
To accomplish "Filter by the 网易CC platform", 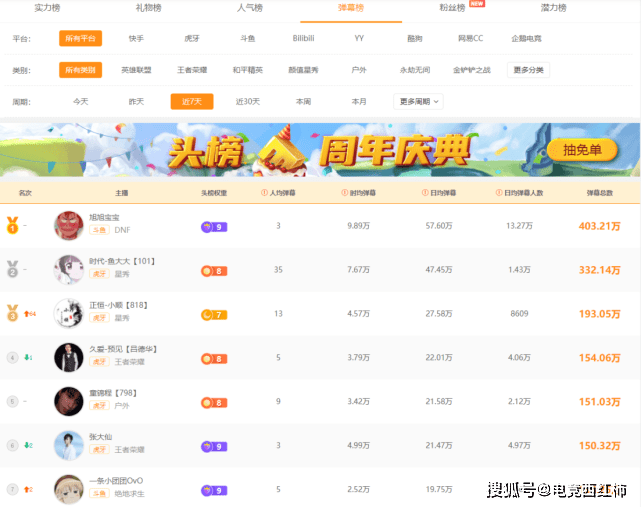I will [x=471, y=38].
